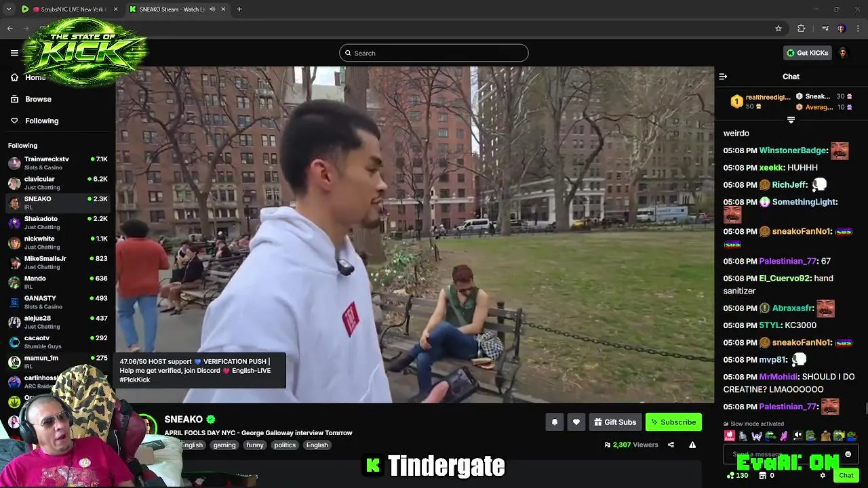The width and height of the screenshot is (868, 488).
Task: Click the W emote in chat bar
Action: (x=757, y=436)
